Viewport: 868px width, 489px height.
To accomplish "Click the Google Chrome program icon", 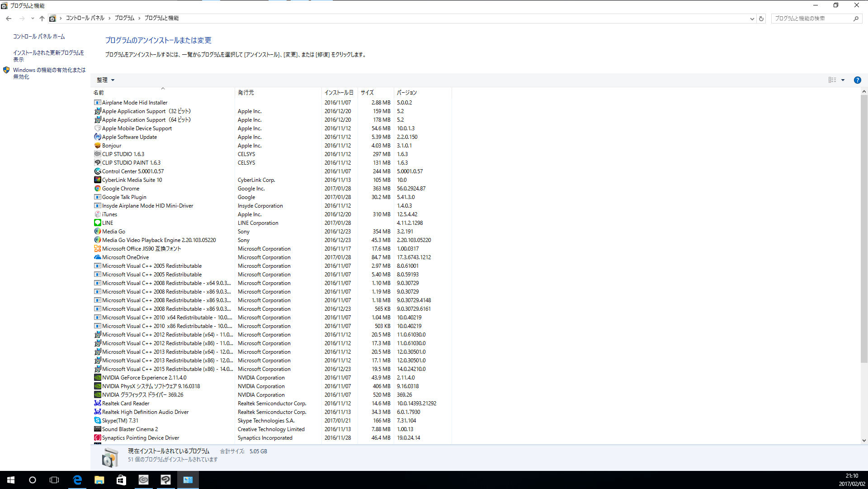I will 97,189.
